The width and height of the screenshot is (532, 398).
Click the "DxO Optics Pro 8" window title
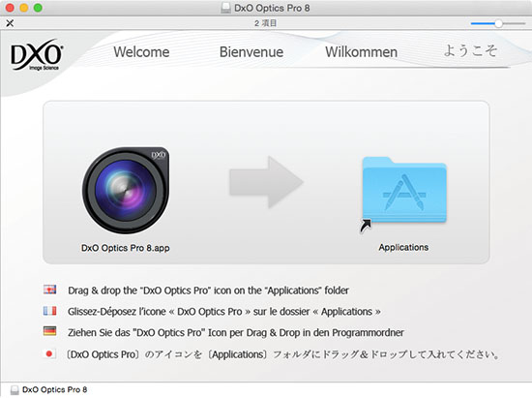272,8
